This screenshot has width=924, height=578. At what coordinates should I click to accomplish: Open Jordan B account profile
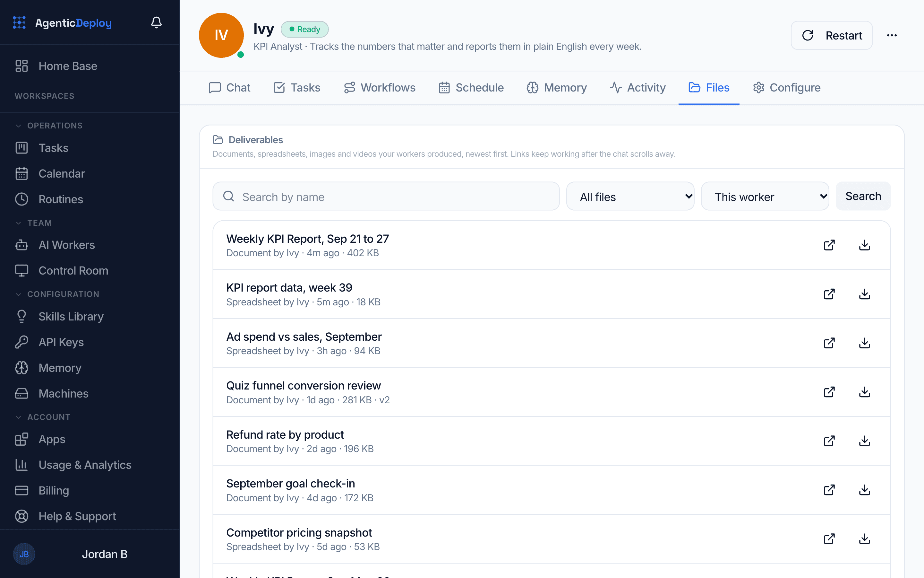point(90,554)
